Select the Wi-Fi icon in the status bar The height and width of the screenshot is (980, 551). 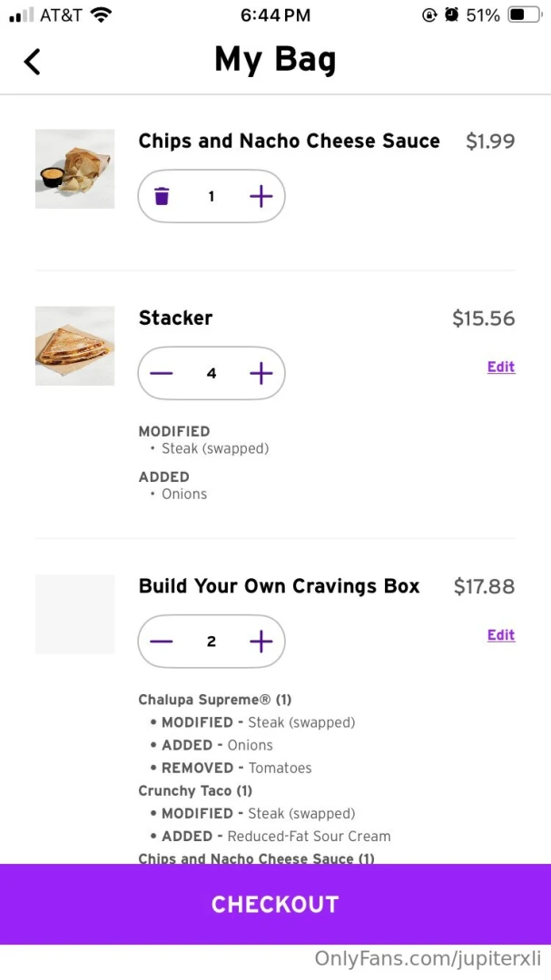[x=100, y=15]
